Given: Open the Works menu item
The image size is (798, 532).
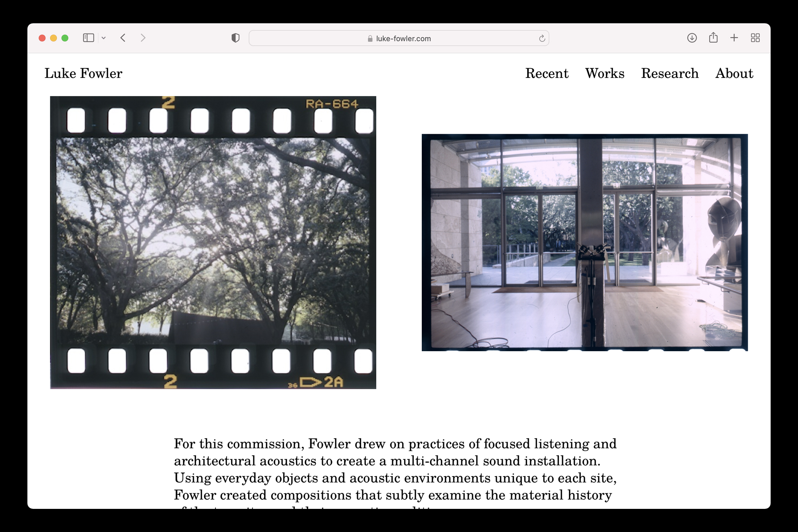Looking at the screenshot, I should coord(604,73).
